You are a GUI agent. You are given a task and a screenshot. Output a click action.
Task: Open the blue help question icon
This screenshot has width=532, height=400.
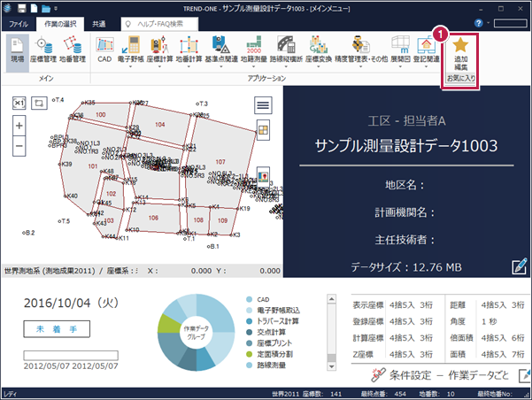[478, 23]
